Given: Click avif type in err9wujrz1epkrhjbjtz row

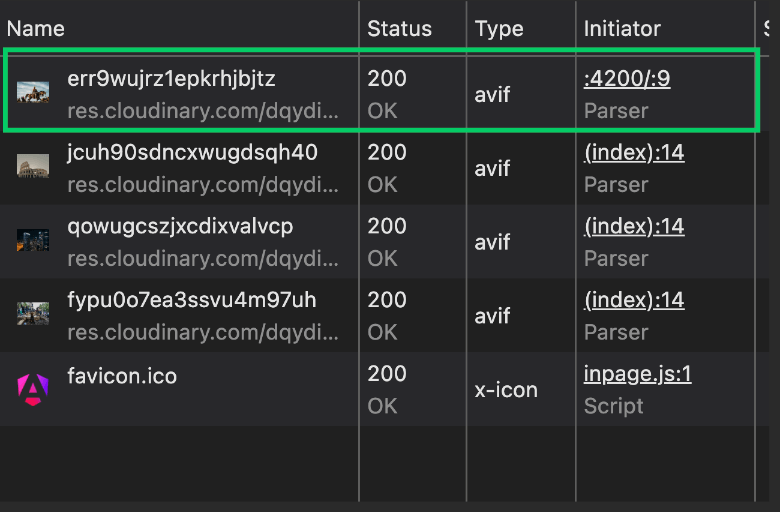Looking at the screenshot, I should tap(492, 95).
